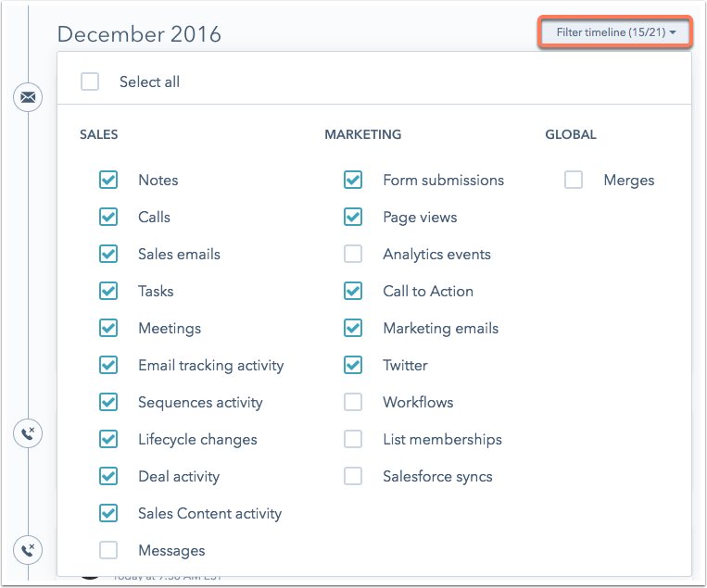Click the Lifecycle changes label text

coord(197,440)
